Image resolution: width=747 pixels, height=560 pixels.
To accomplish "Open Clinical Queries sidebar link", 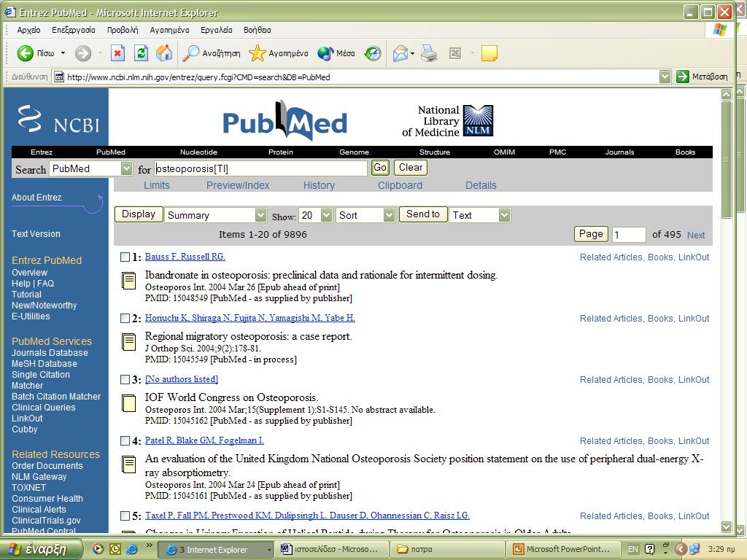I will click(43, 408).
